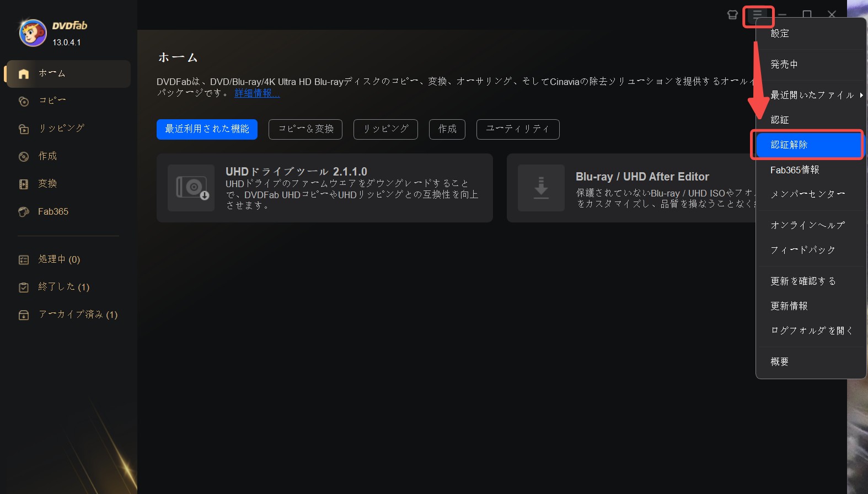Choose Fab365情報 from the menu
Viewport: 868px width, 494px height.
(x=811, y=170)
